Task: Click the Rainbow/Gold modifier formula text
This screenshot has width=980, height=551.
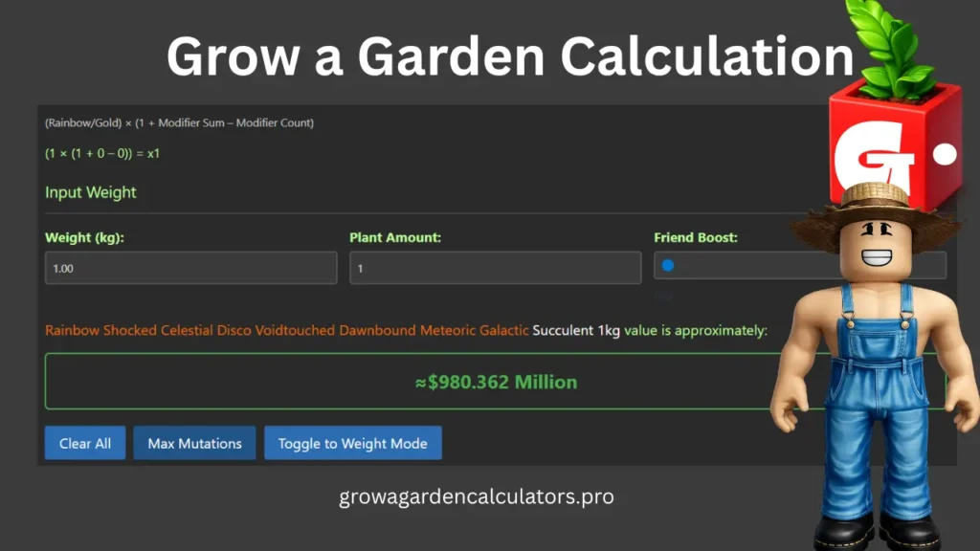Action: (179, 122)
